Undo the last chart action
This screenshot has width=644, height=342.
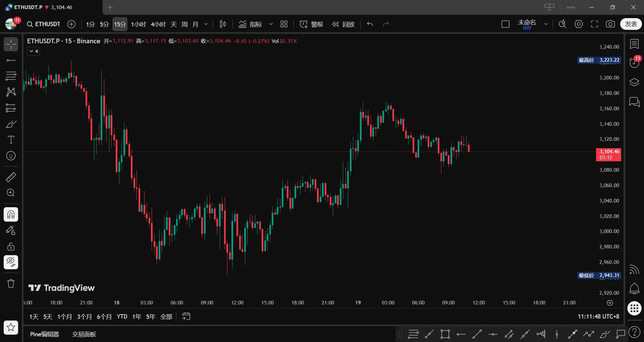tap(370, 24)
